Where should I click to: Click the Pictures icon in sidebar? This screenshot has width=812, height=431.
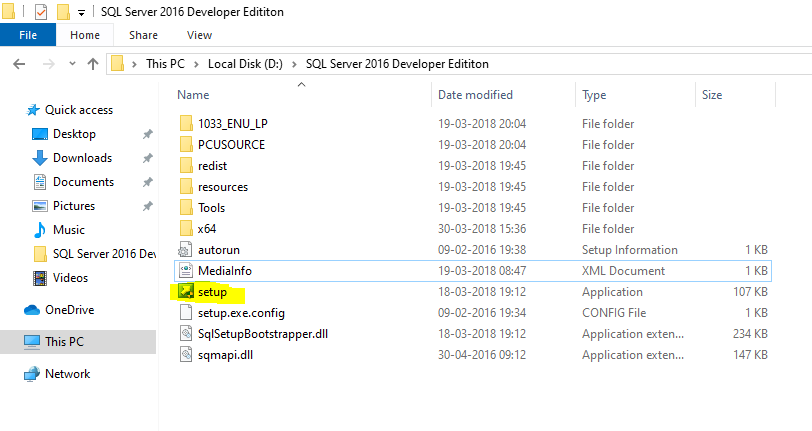40,206
